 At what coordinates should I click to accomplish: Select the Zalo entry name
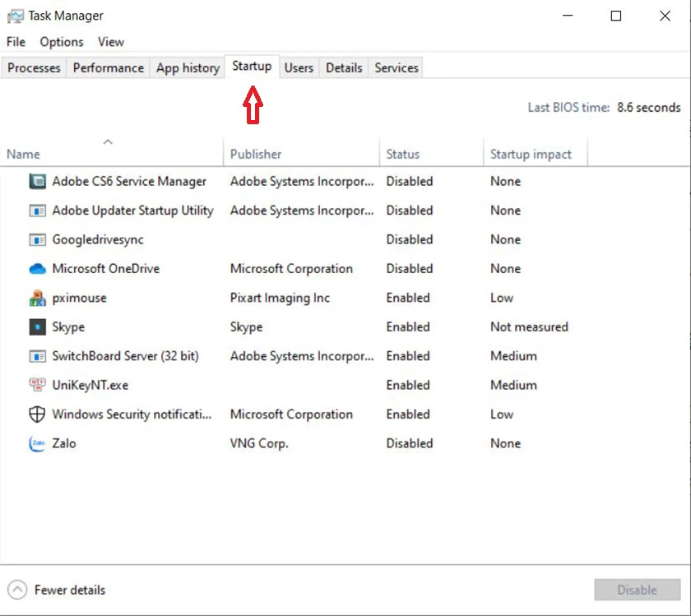64,443
